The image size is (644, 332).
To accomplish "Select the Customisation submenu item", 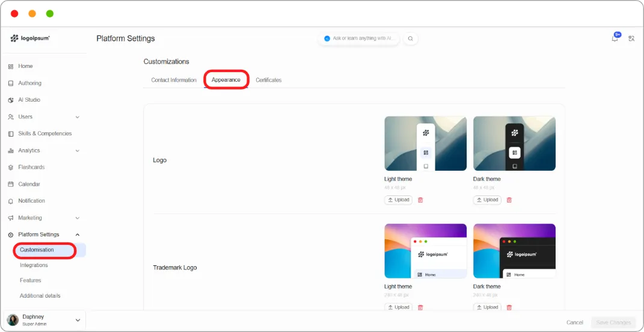I will (49, 250).
